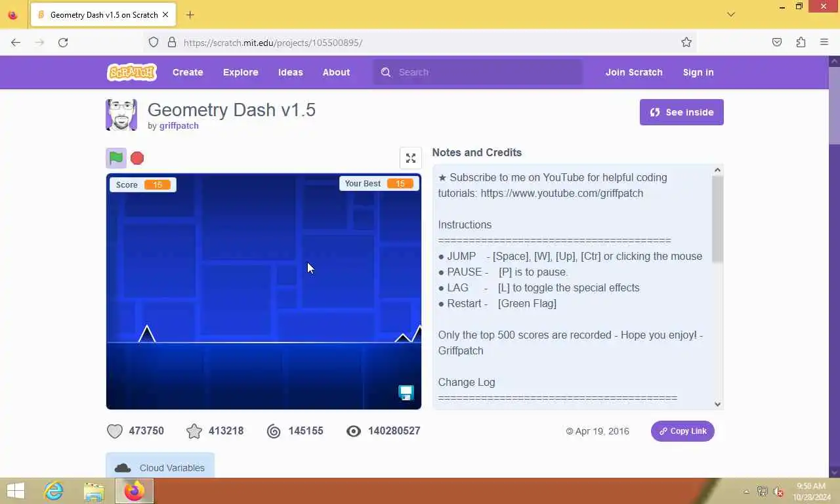
Task: Click Sign in
Action: pos(698,72)
